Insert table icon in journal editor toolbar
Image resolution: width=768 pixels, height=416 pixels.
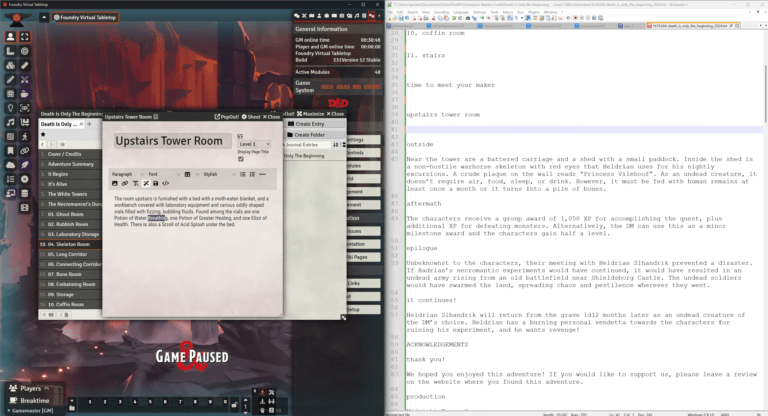188,174
